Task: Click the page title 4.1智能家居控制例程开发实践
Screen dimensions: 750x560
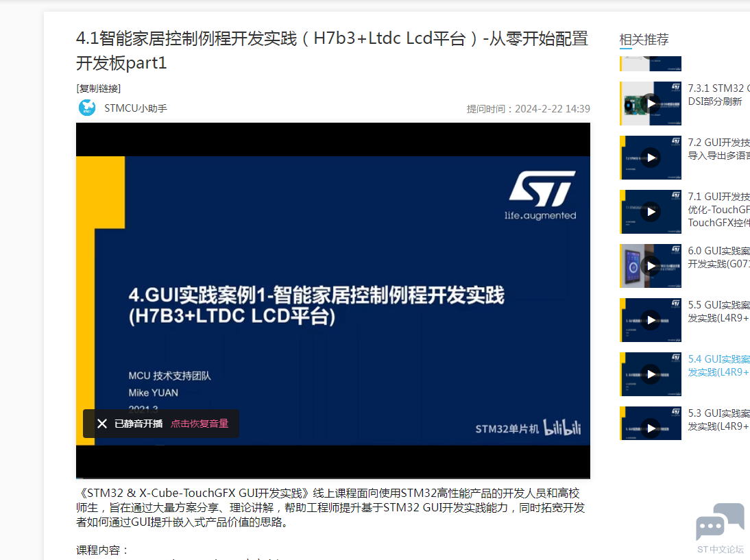Action: tap(332, 51)
